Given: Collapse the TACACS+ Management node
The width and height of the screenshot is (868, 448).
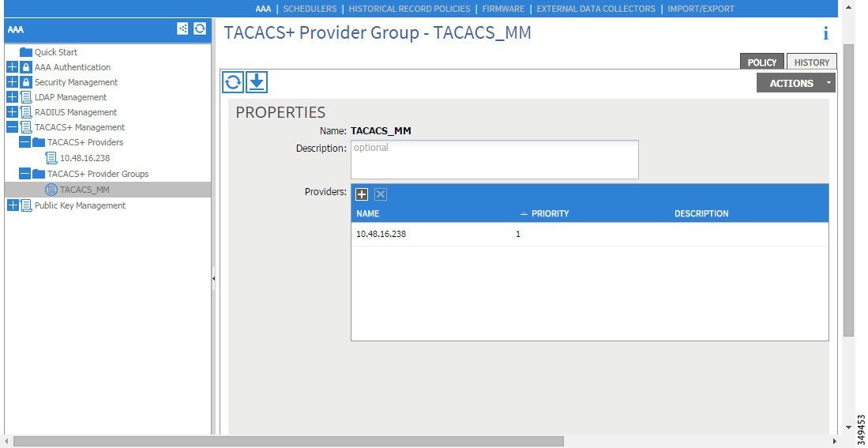Looking at the screenshot, I should [x=12, y=127].
